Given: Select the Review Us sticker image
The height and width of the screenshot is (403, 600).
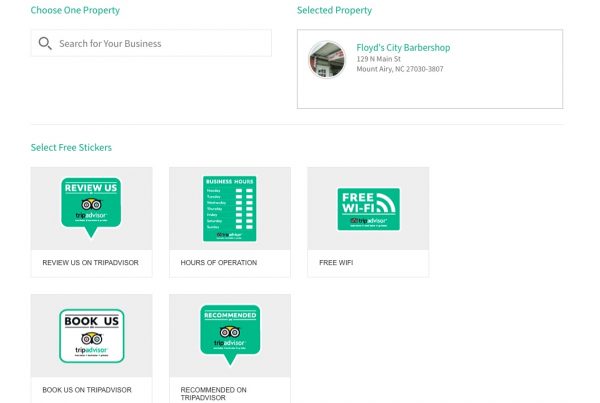Looking at the screenshot, I should tap(91, 208).
